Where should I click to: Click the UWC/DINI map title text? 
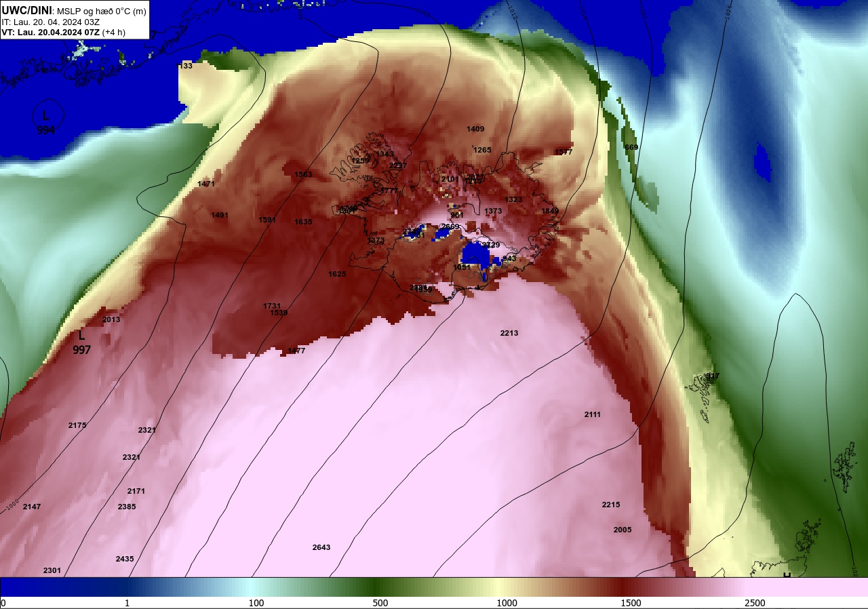coord(26,10)
